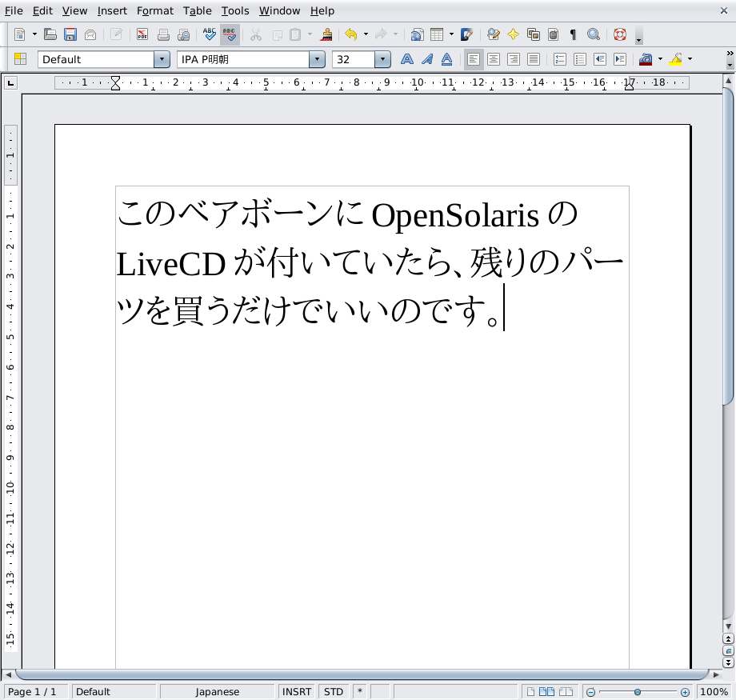Turn on bulleted list

point(580,59)
